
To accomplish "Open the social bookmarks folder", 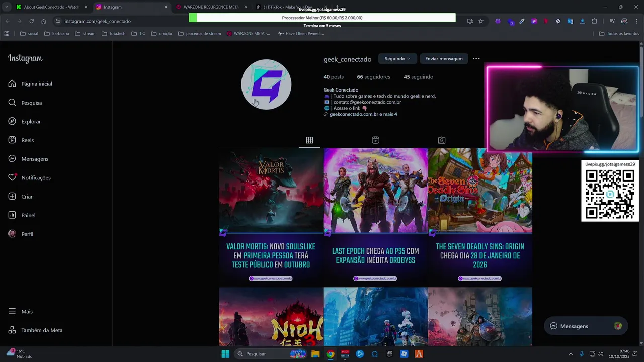I will pyautogui.click(x=29, y=34).
